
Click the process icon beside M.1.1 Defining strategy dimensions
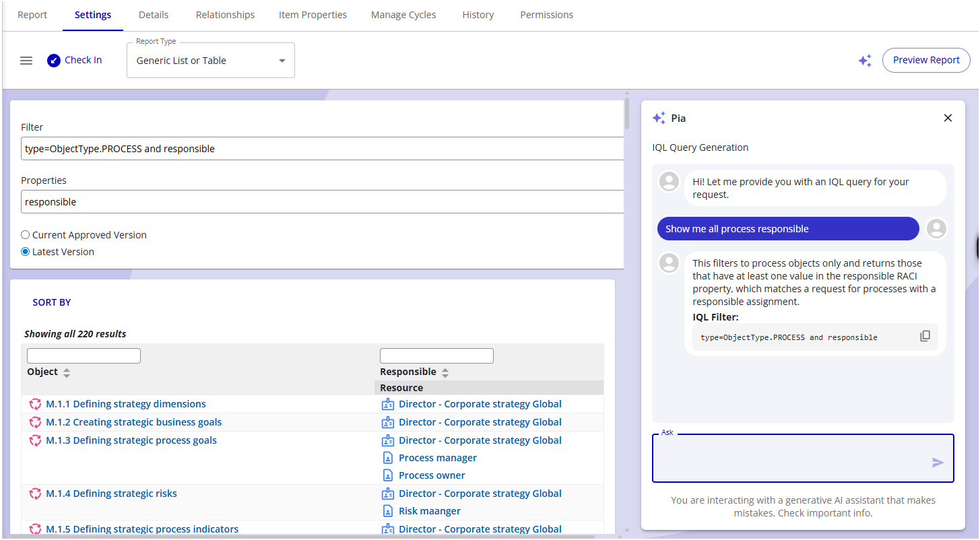[x=35, y=404]
